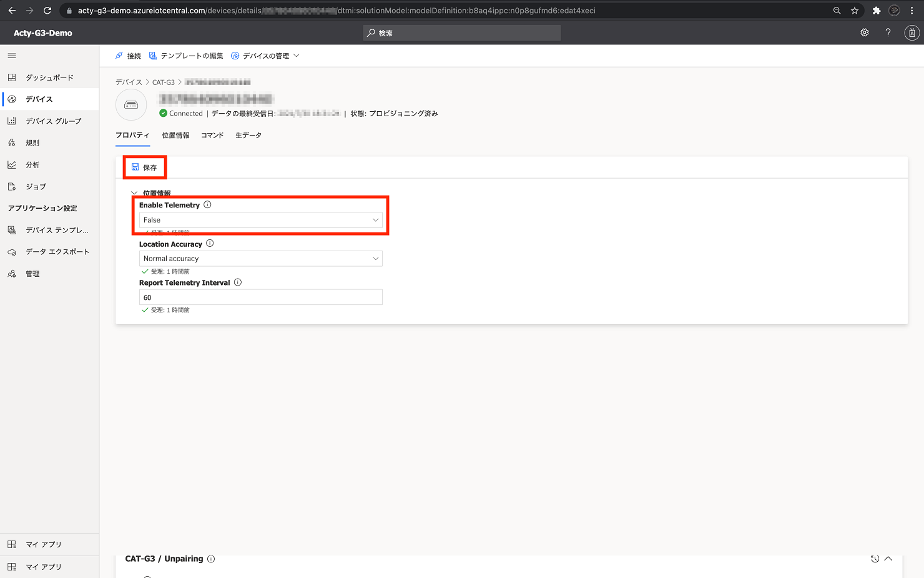Click the デバイス breadcrumb link
This screenshot has height=578, width=924.
point(129,82)
